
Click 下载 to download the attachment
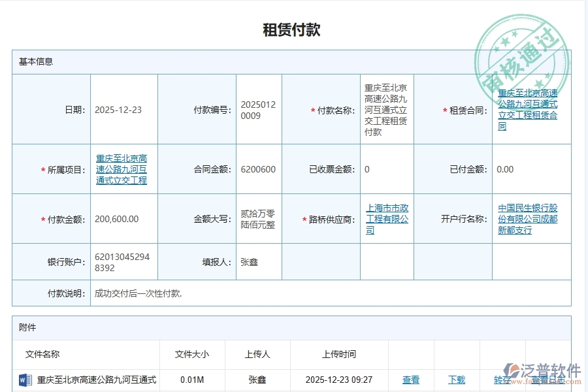[x=457, y=380]
